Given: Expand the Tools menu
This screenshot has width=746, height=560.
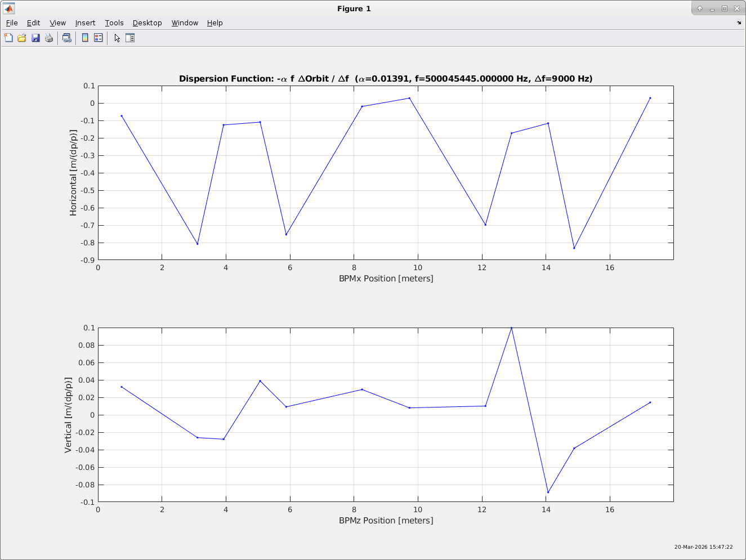Looking at the screenshot, I should click(114, 23).
